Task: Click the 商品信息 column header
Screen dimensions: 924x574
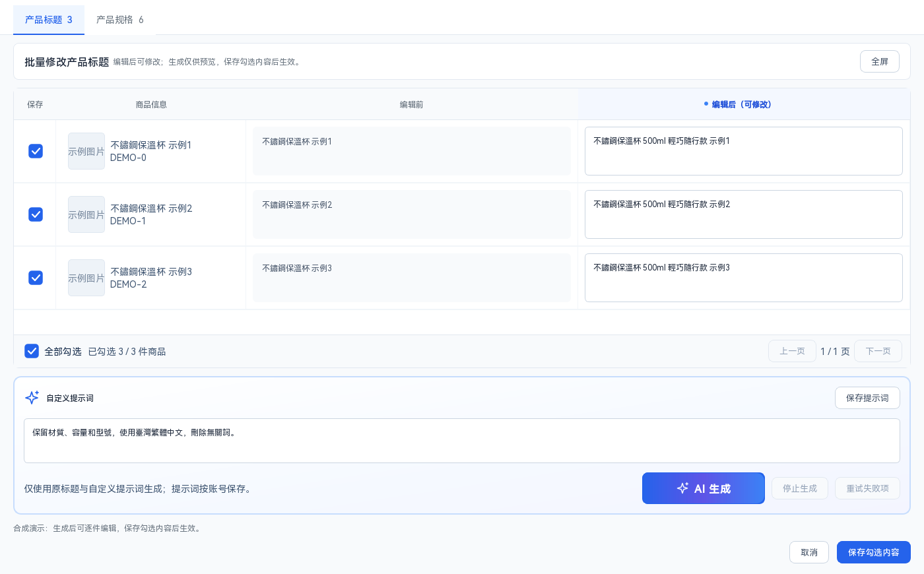Action: pyautogui.click(x=151, y=104)
